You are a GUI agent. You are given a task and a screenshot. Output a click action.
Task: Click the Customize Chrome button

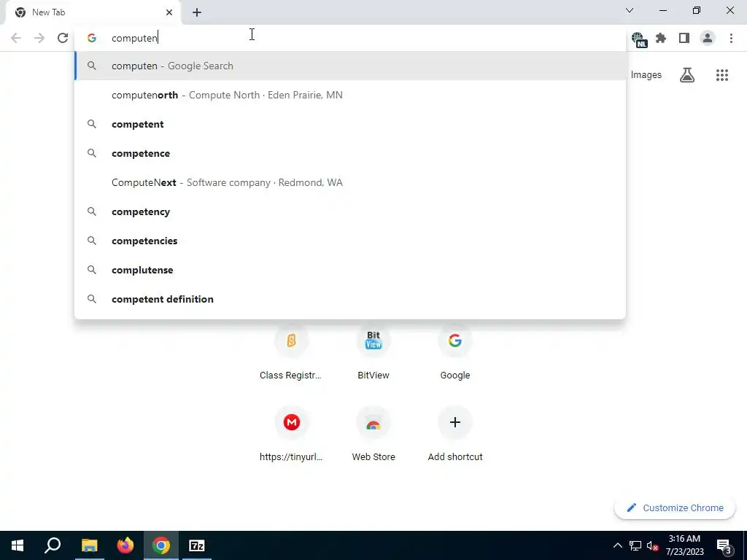(x=675, y=507)
